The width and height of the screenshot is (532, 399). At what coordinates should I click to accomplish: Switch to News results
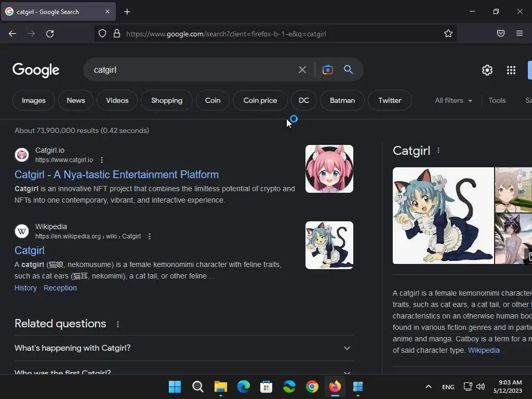76,100
